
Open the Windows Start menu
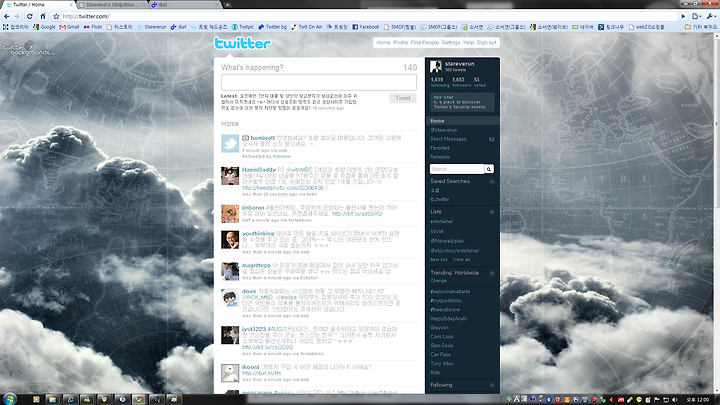click(x=10, y=399)
